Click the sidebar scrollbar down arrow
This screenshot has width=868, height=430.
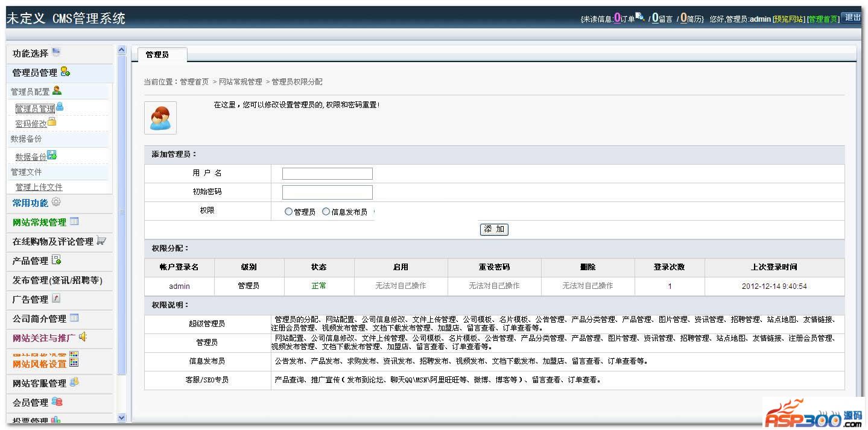tap(121, 417)
